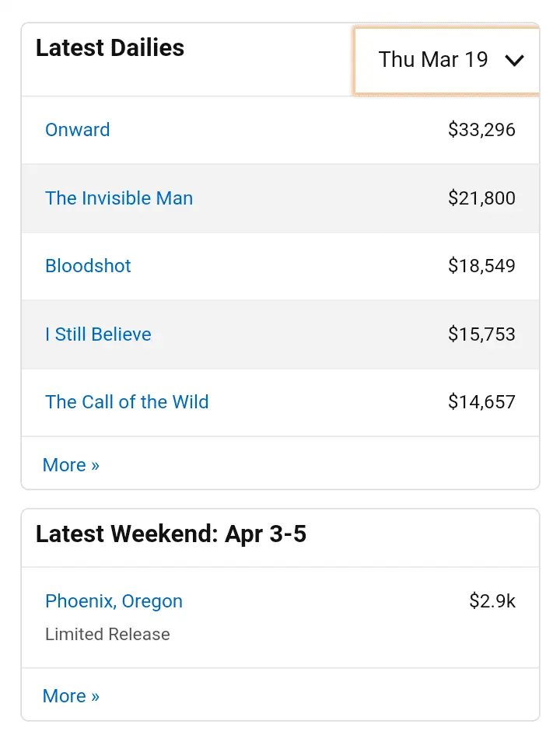Image resolution: width=560 pixels, height=742 pixels.
Task: Click the $2.9k weekend gross
Action: click(x=492, y=601)
